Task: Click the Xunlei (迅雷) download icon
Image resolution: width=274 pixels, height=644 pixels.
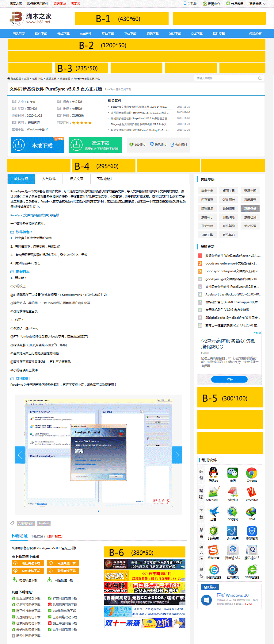Action: click(213, 511)
